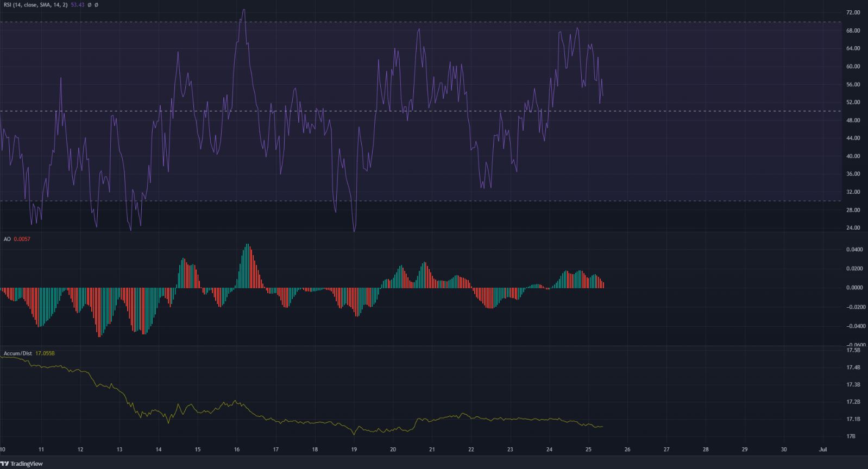Select the Accum/Dist indicator legend label

point(18,353)
